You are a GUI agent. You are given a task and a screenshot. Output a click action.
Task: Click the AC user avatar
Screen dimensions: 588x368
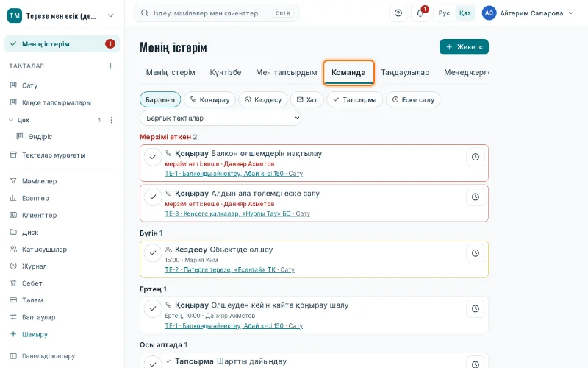(489, 13)
